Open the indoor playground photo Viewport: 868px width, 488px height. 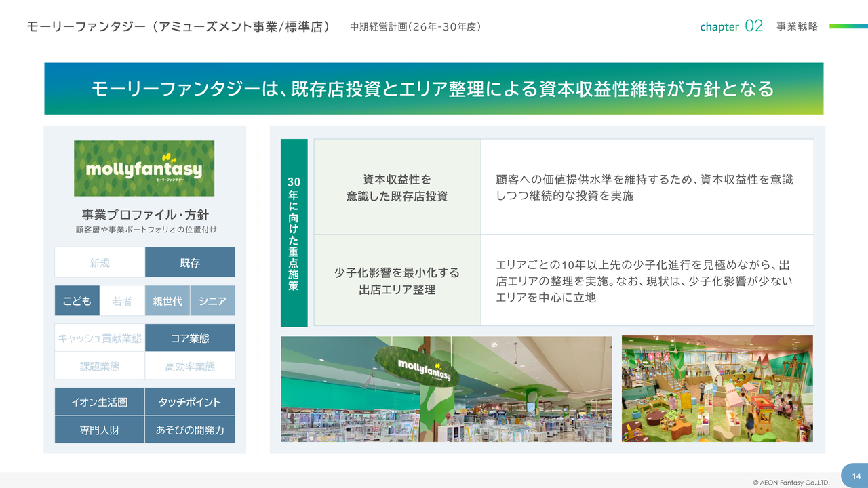[x=717, y=389]
